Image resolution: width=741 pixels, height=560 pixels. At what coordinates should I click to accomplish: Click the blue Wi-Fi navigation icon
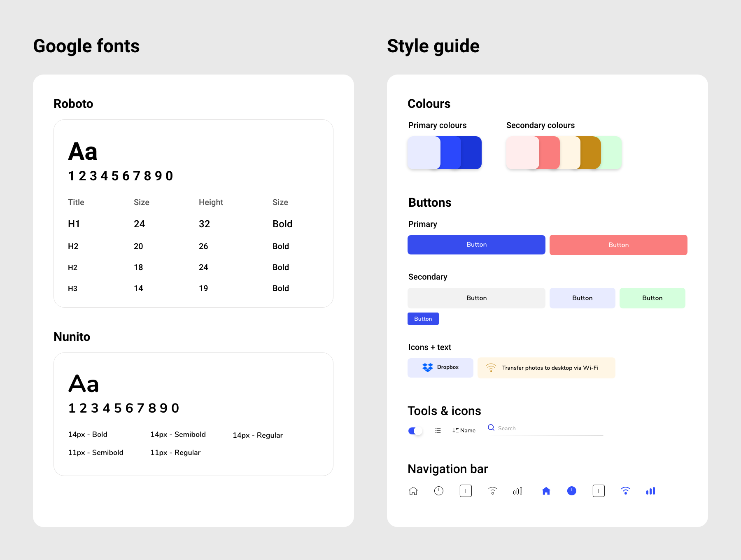point(625,491)
